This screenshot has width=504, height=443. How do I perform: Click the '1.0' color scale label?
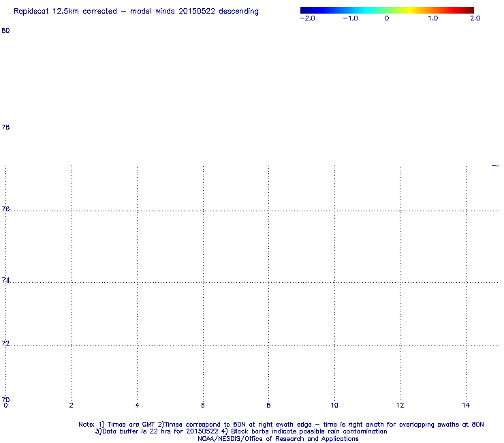[x=433, y=18]
